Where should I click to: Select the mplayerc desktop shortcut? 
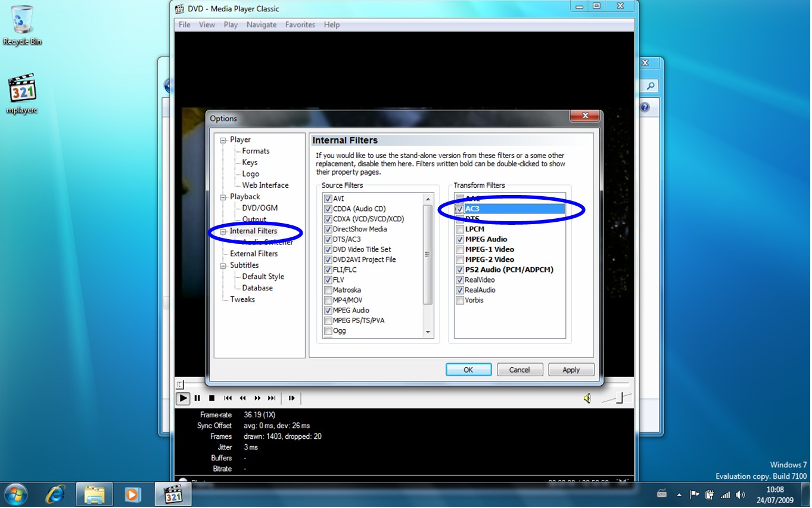22,94
